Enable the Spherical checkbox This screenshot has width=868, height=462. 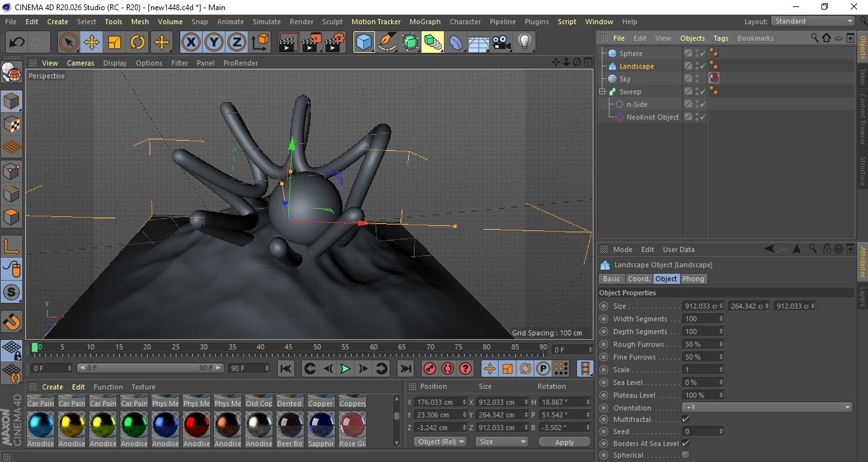pos(685,455)
